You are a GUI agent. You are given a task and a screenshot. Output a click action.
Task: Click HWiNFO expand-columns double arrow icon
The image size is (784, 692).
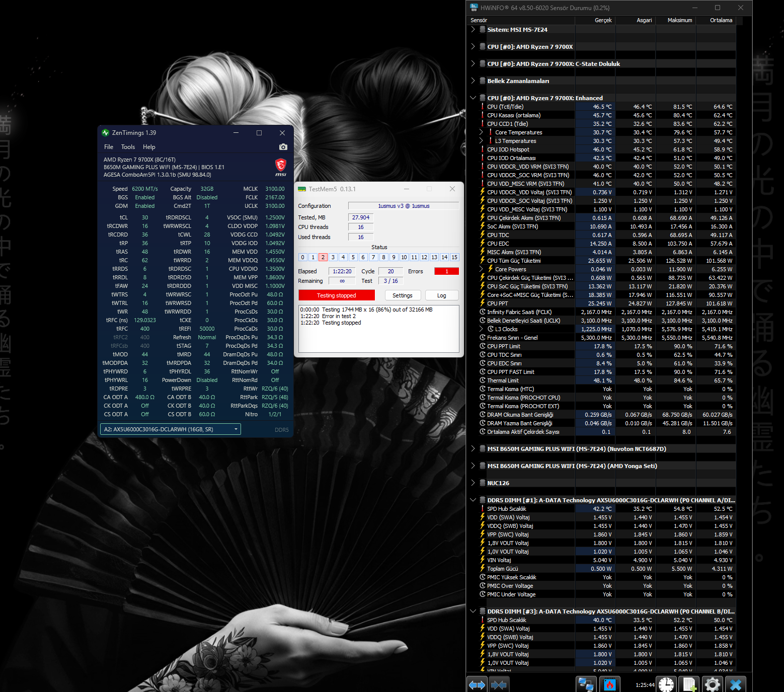(477, 684)
